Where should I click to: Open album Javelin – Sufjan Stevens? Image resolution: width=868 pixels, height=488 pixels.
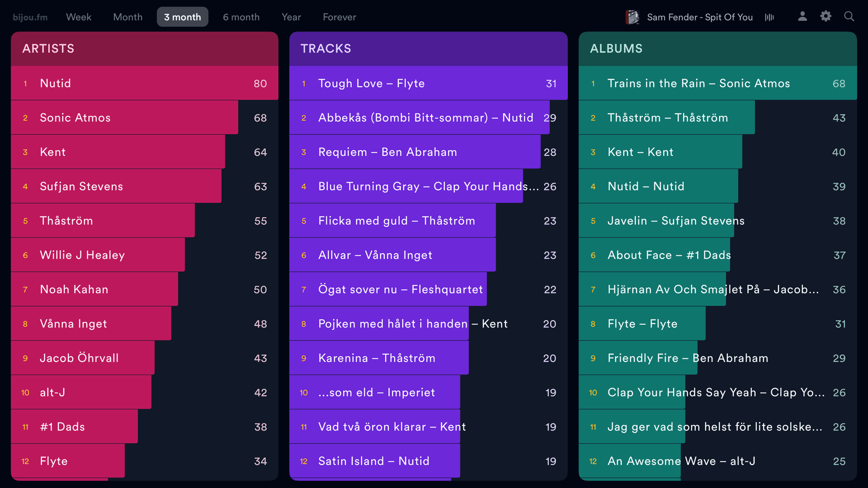(718, 221)
